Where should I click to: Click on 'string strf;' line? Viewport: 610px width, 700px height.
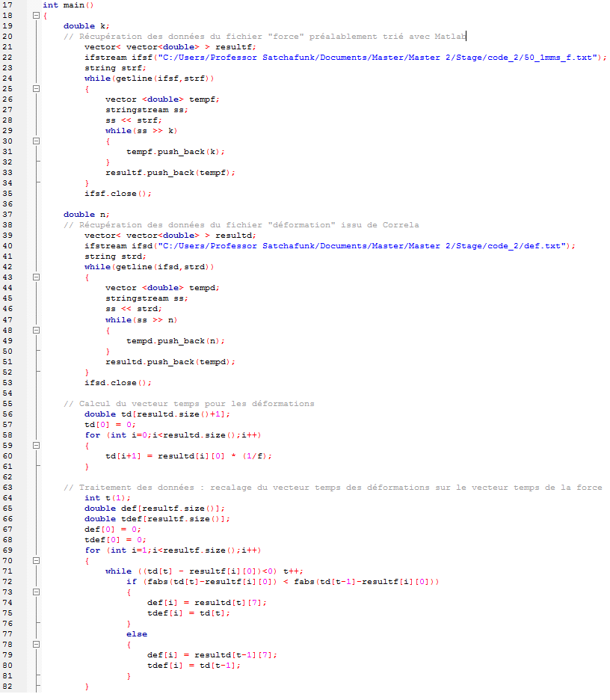(115, 68)
